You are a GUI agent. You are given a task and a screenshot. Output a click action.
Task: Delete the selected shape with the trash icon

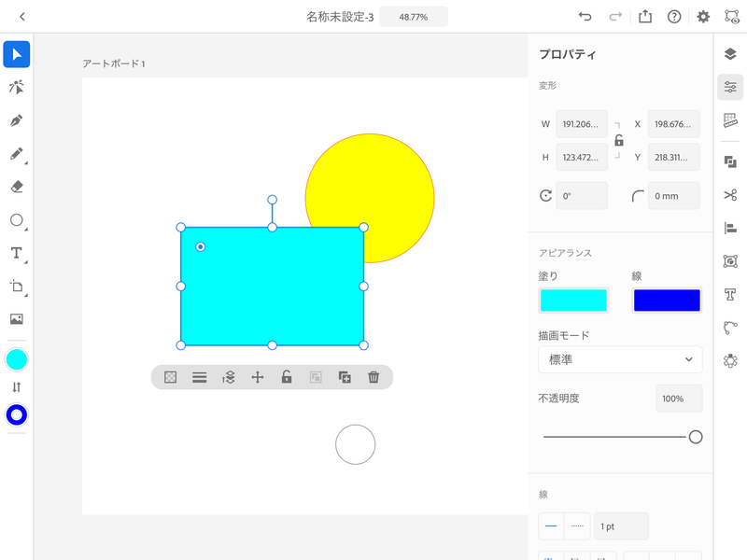(374, 377)
